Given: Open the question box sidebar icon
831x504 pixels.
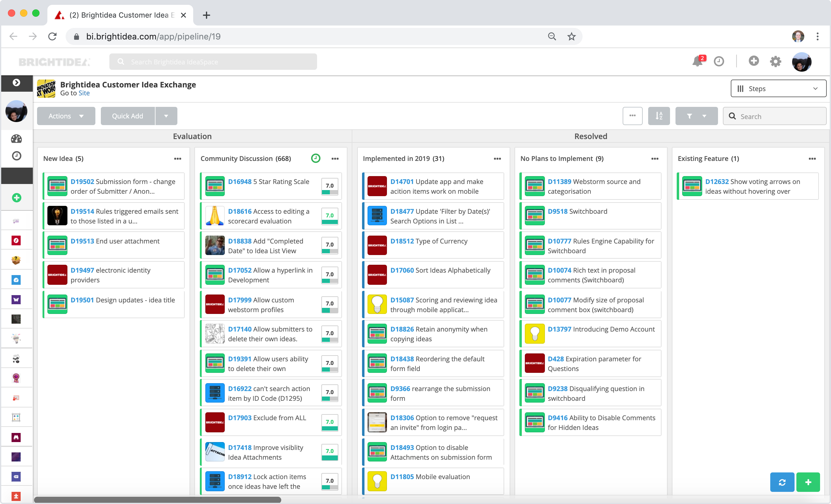Looking at the screenshot, I should pos(16,260).
